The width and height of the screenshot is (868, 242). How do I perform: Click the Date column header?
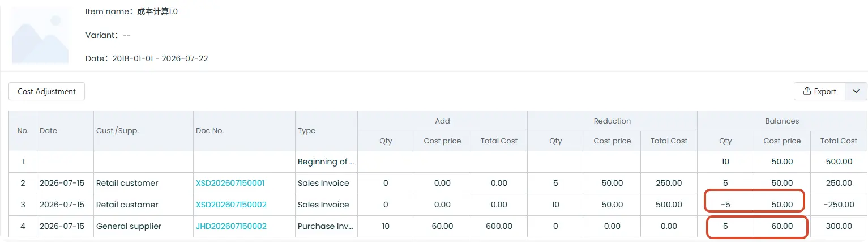pos(65,131)
